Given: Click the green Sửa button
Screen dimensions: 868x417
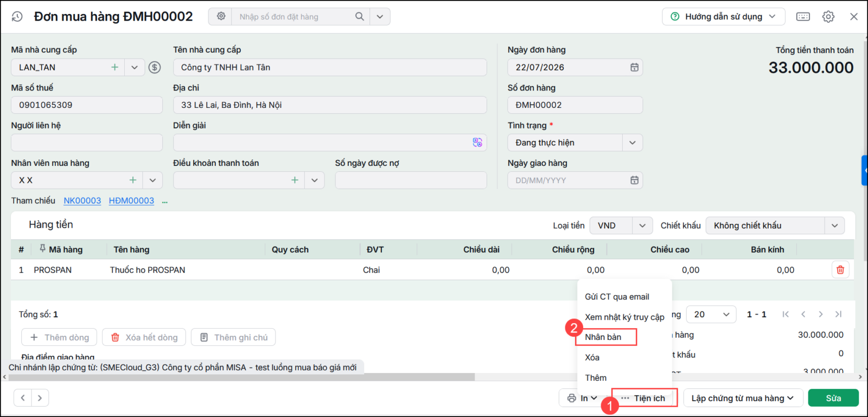Looking at the screenshot, I should pos(833,398).
